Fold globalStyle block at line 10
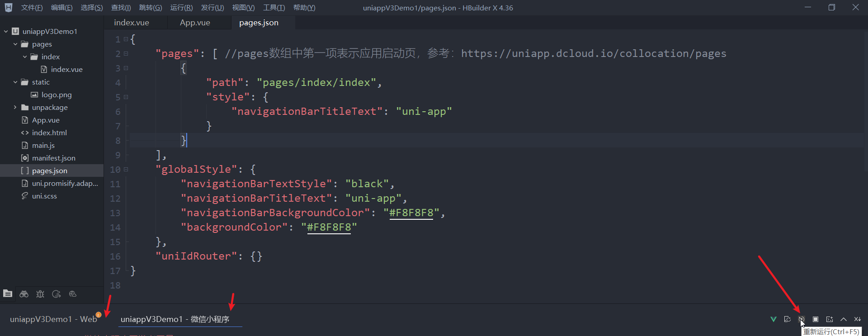The image size is (868, 336). tap(126, 169)
